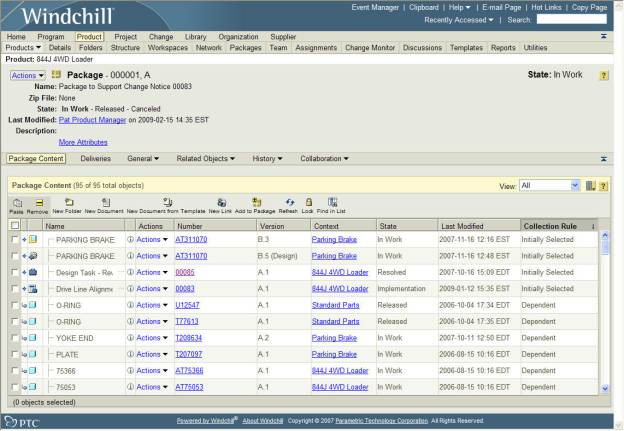The height and width of the screenshot is (431, 624).
Task: Check the box for the Design Task row
Action: tap(15, 272)
